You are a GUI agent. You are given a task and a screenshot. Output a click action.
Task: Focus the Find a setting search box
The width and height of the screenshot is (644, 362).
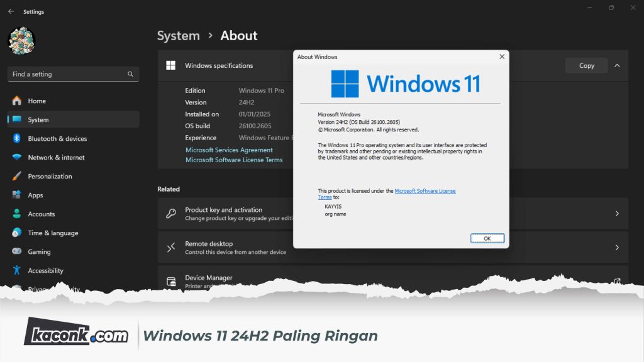(x=73, y=74)
